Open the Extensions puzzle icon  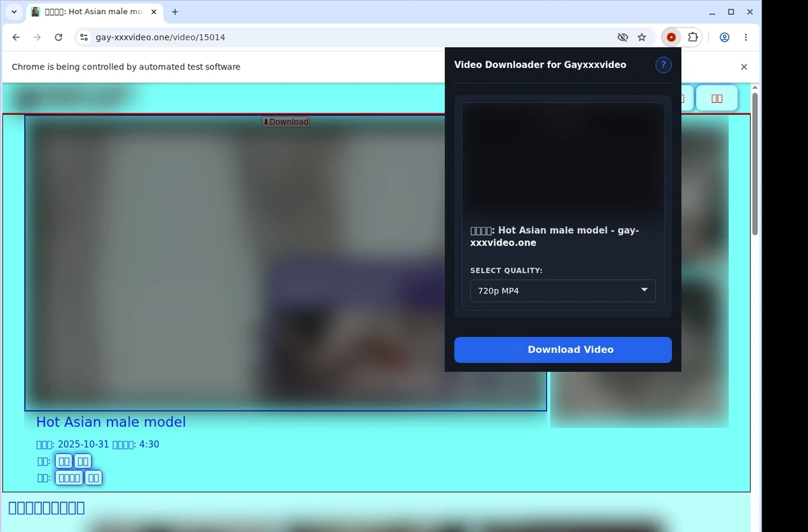(692, 38)
